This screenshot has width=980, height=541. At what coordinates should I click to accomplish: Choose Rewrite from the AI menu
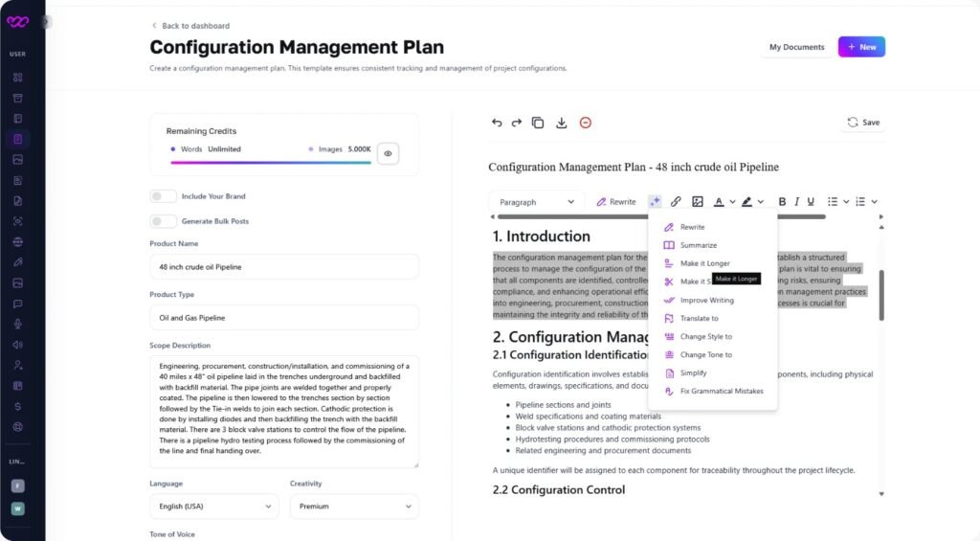[x=712, y=227]
